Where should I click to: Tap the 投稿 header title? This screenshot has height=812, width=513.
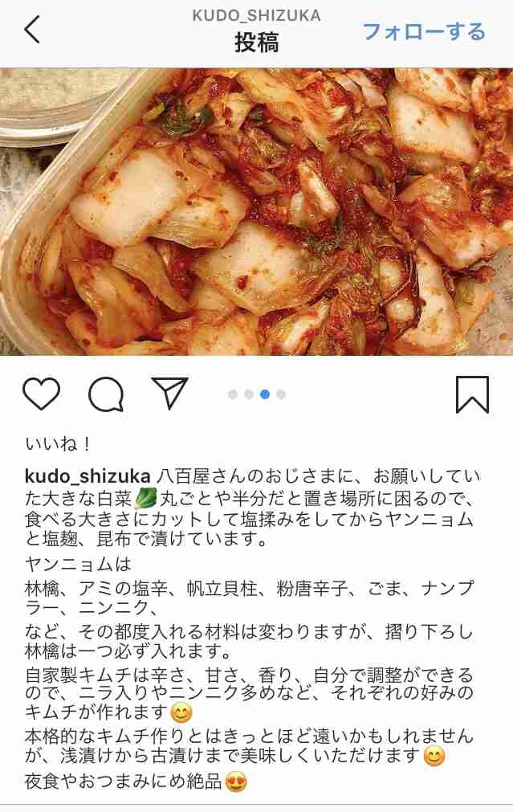[x=257, y=43]
